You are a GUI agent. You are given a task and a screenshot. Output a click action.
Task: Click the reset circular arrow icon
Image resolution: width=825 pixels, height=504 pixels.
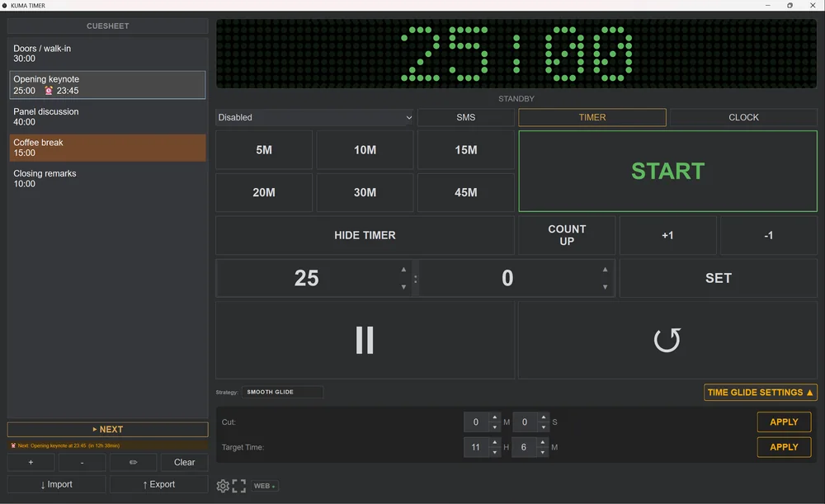[x=667, y=340]
